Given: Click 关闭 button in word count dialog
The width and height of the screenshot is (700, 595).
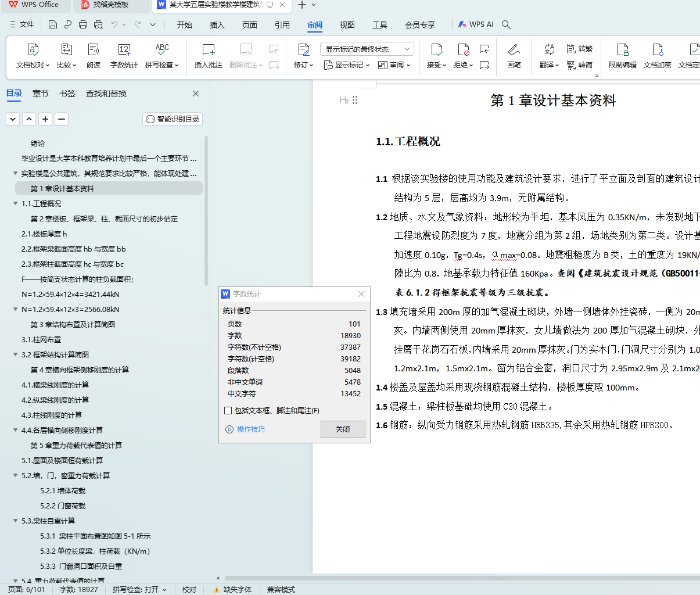Looking at the screenshot, I should 343,429.
